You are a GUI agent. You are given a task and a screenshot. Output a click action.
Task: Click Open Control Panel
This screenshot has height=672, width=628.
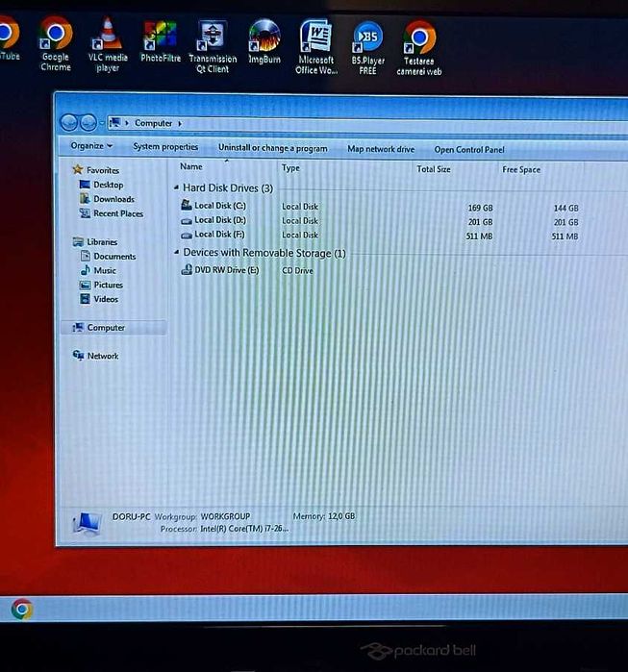(x=469, y=150)
